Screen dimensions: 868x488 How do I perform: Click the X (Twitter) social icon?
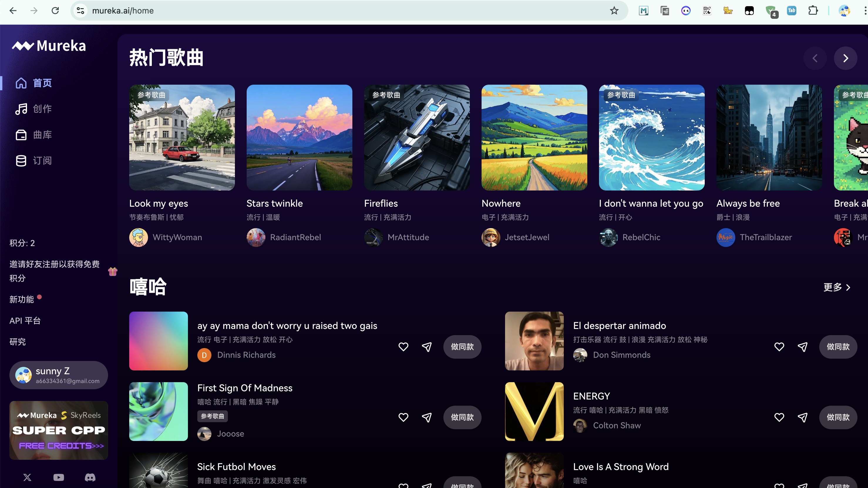tap(27, 477)
